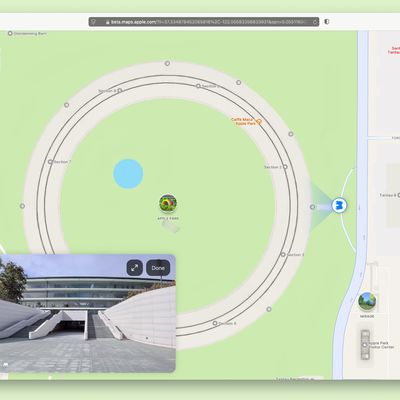Select the Caffè Macs Apple Park pin

pyautogui.click(x=259, y=122)
